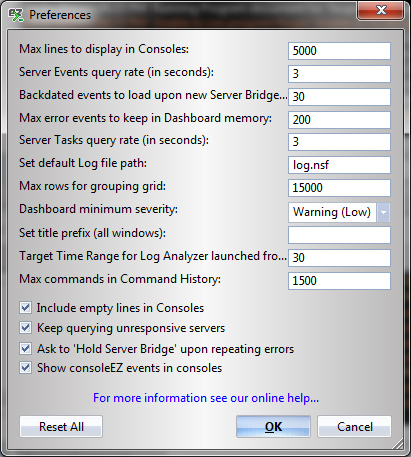
Task: Open the online help link
Action: pos(206,398)
